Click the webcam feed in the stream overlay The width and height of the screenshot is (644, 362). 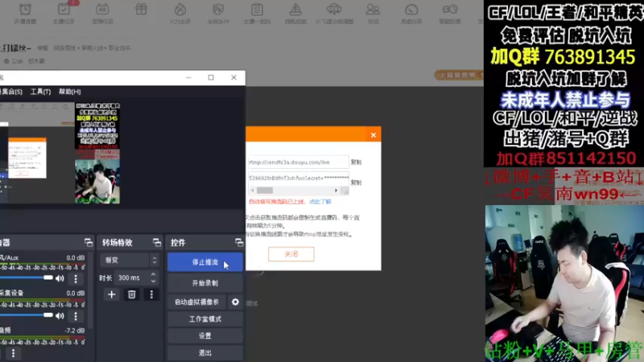pyautogui.click(x=563, y=282)
